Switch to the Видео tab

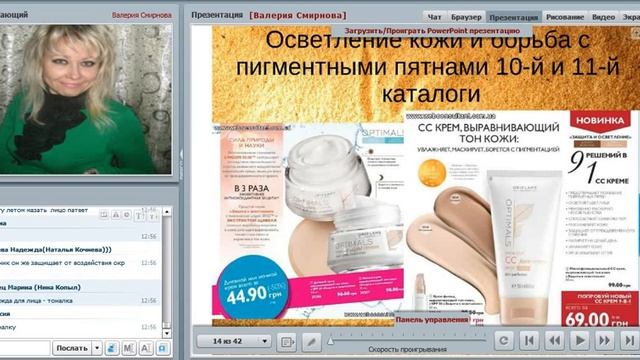pos(604,17)
